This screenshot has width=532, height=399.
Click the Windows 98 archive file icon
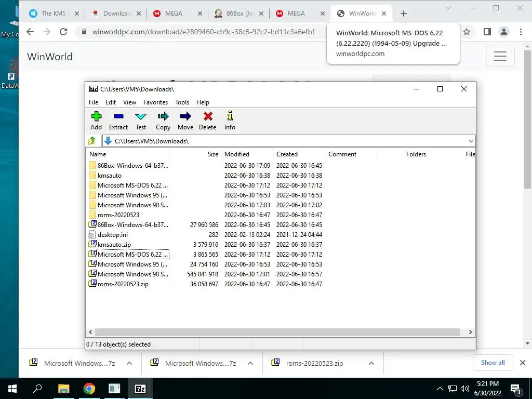pos(92,273)
